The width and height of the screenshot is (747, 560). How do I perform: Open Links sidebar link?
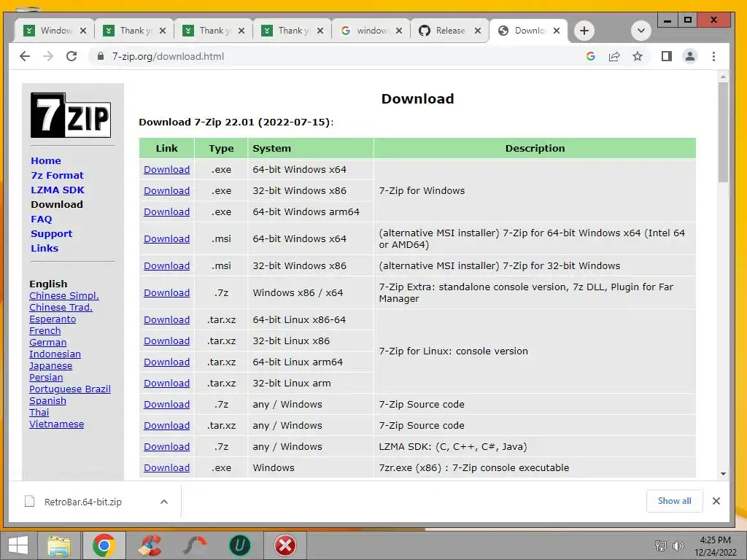pyautogui.click(x=44, y=248)
